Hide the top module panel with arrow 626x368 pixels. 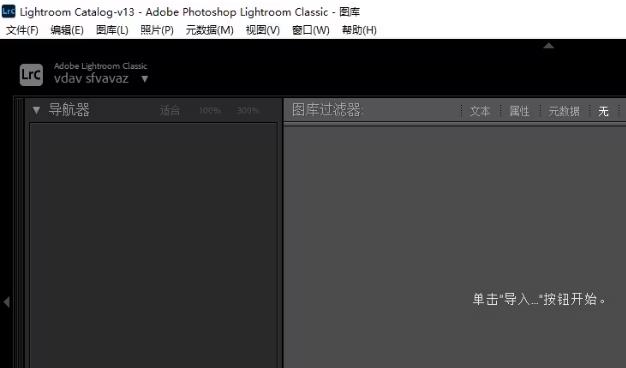pos(549,46)
